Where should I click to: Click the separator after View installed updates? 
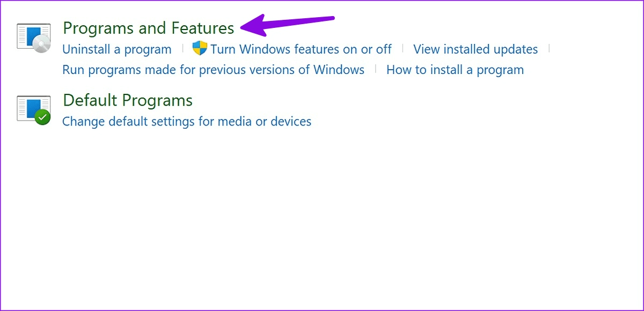(x=549, y=49)
